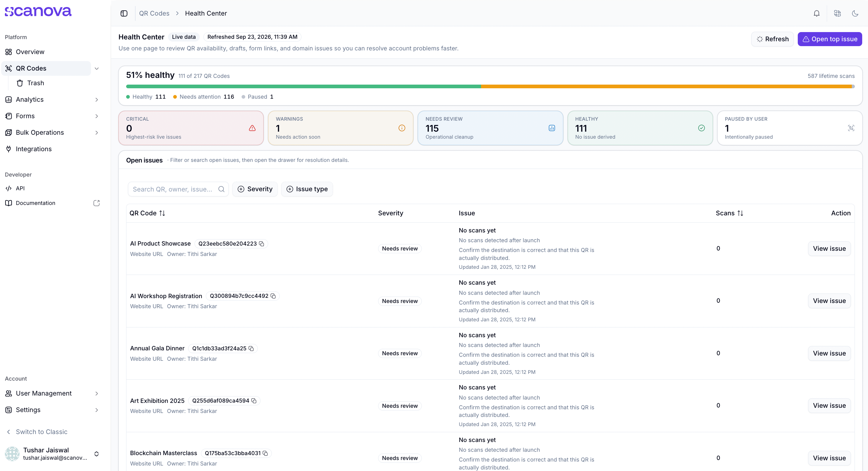This screenshot has height=471, width=868.
Task: Click the Paused by user scan icon
Action: coord(851,128)
